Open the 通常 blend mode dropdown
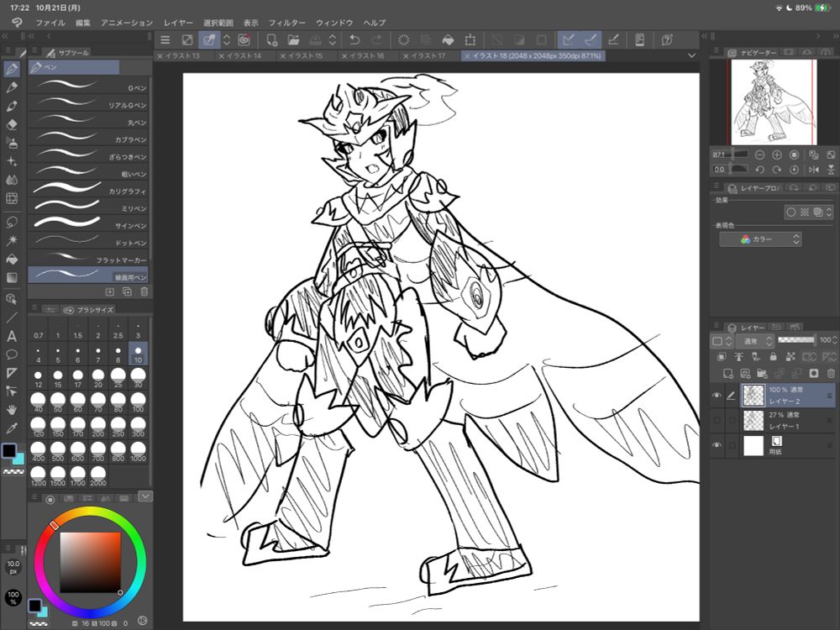The image size is (840, 630). tap(754, 341)
